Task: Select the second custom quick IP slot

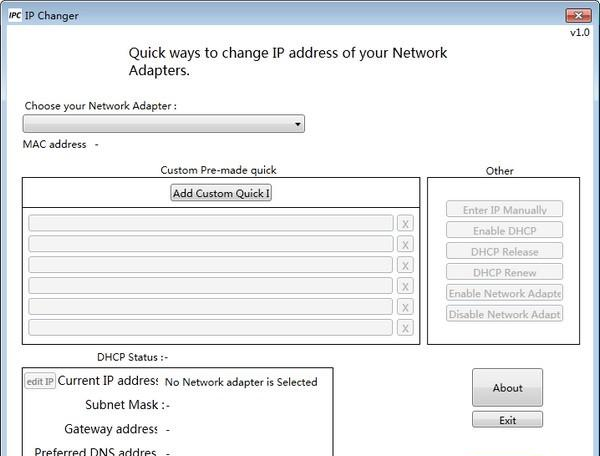Action: pyautogui.click(x=211, y=244)
